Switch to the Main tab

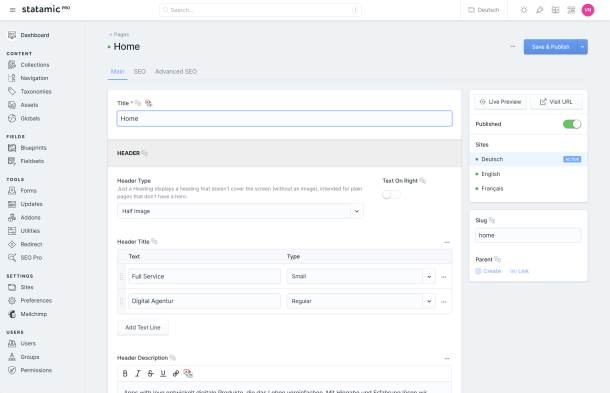coord(117,72)
